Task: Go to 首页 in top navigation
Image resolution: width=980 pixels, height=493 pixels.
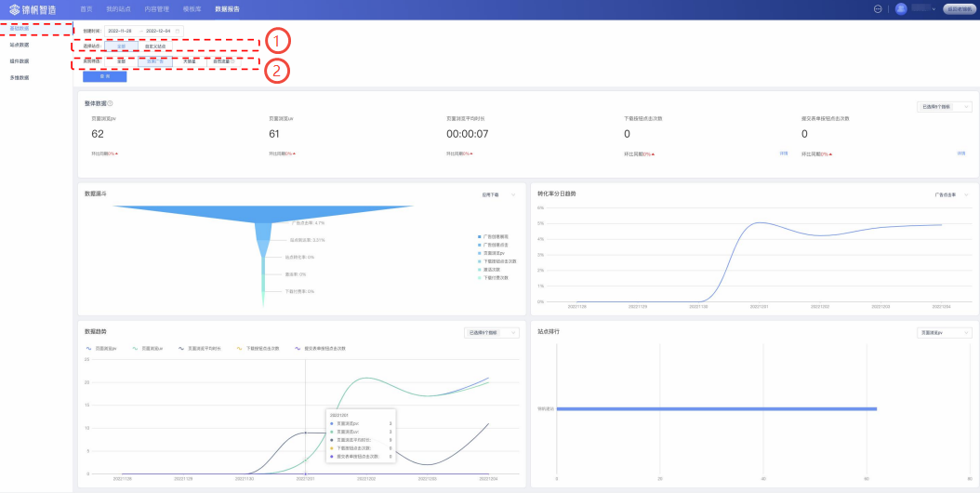Action: (x=86, y=9)
